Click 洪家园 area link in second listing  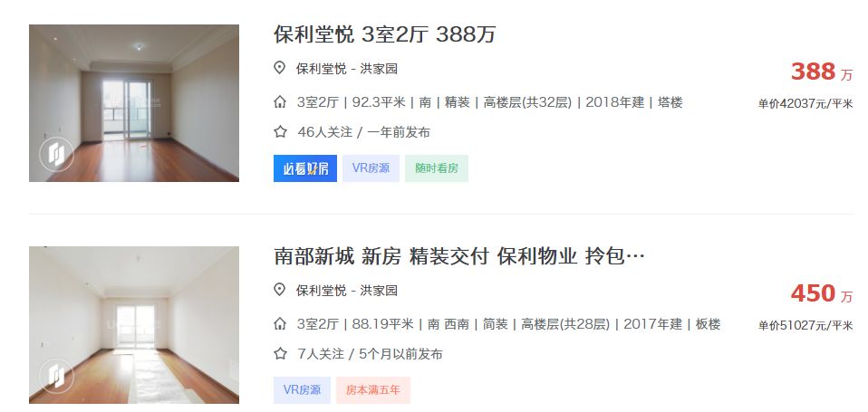[x=380, y=291]
